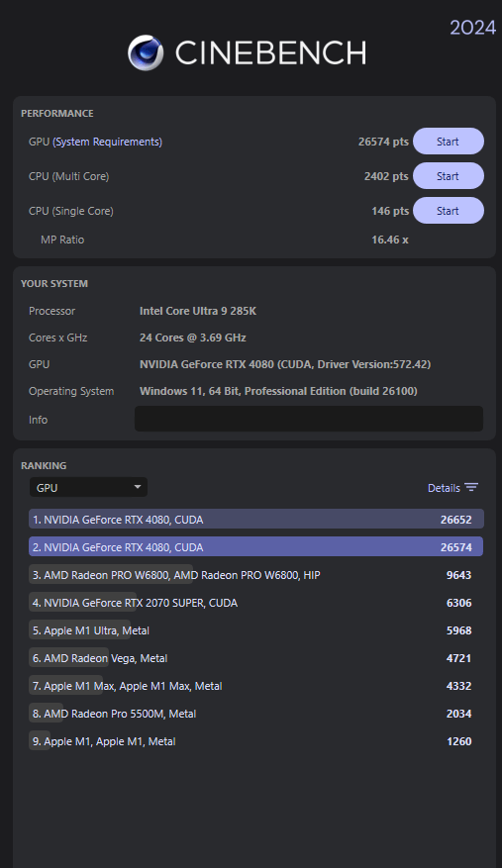The height and width of the screenshot is (868, 502).
Task: Show ranking Details
Action: pyautogui.click(x=444, y=488)
